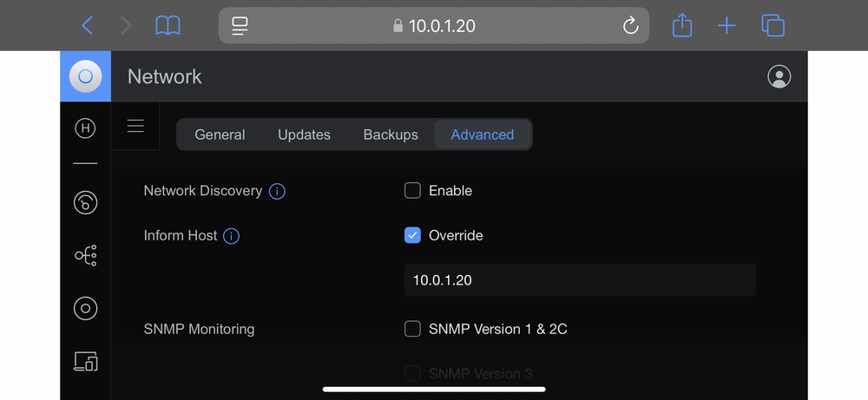Open the dashboard gauge icon

pyautogui.click(x=85, y=202)
